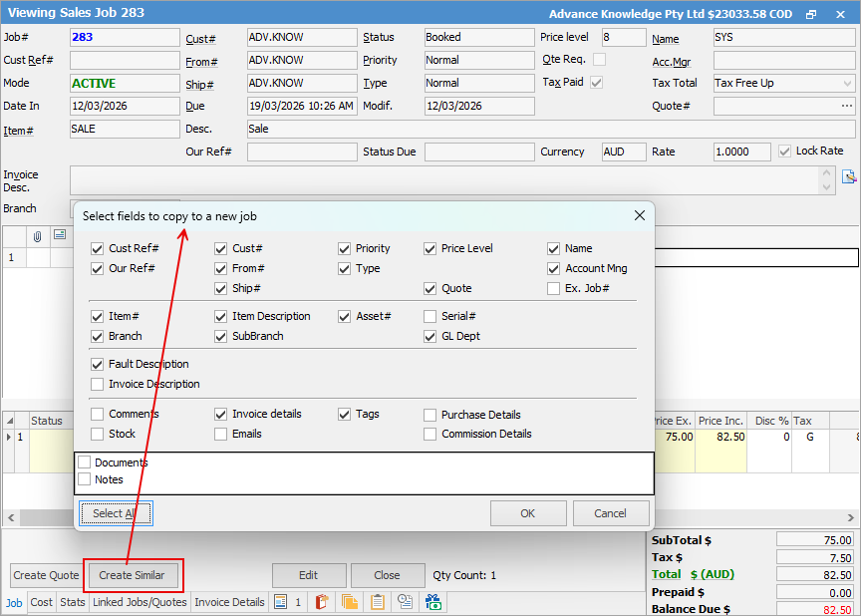Click the paperclip attachment column icon
Viewport: 861px width, 616px height.
[x=37, y=236]
